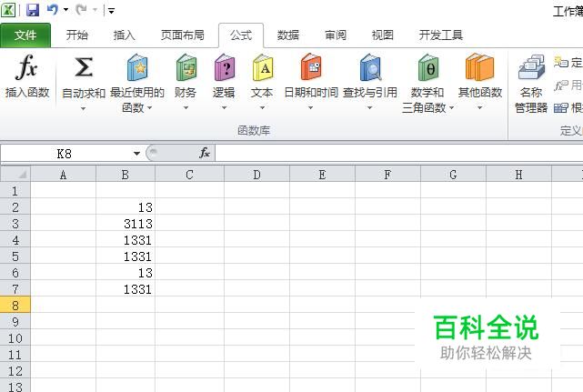Open the Financial (财务) functions icon
The width and height of the screenshot is (583, 392).
click(186, 67)
